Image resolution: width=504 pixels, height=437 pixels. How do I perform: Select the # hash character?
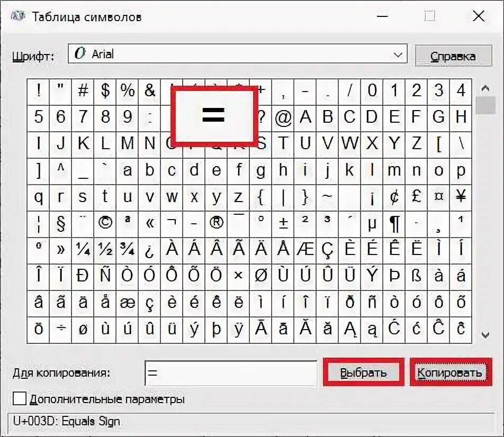tap(83, 92)
